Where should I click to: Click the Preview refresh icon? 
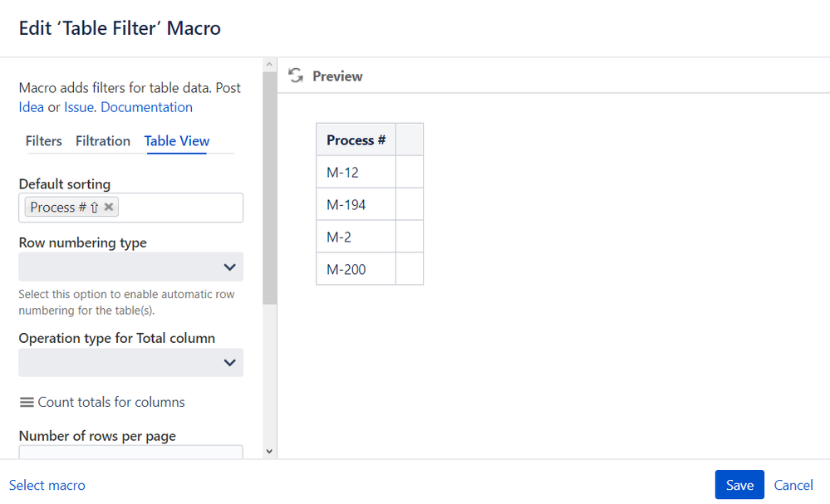tap(295, 76)
